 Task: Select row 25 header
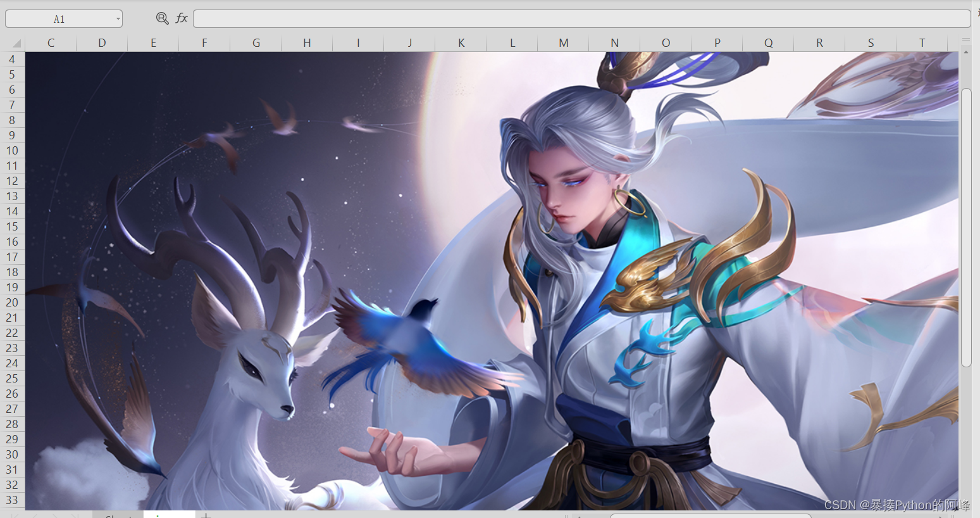click(12, 379)
